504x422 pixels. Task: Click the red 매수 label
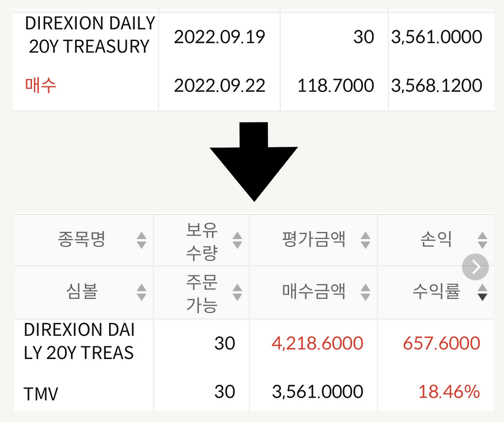(x=41, y=84)
